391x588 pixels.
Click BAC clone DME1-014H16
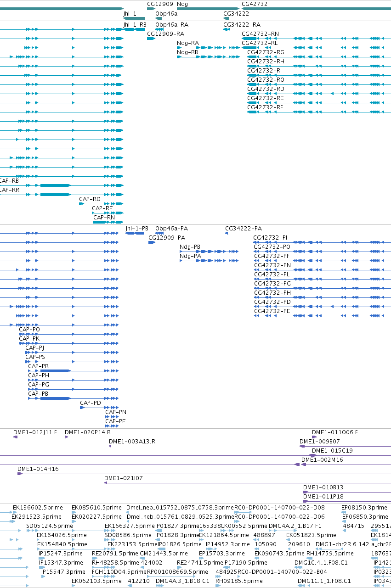pos(38,469)
